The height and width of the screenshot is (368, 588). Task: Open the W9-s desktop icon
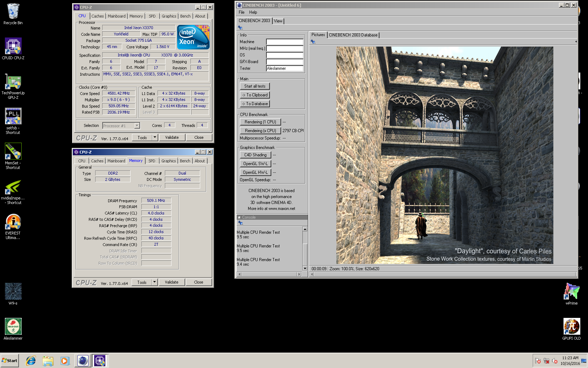[x=13, y=294]
